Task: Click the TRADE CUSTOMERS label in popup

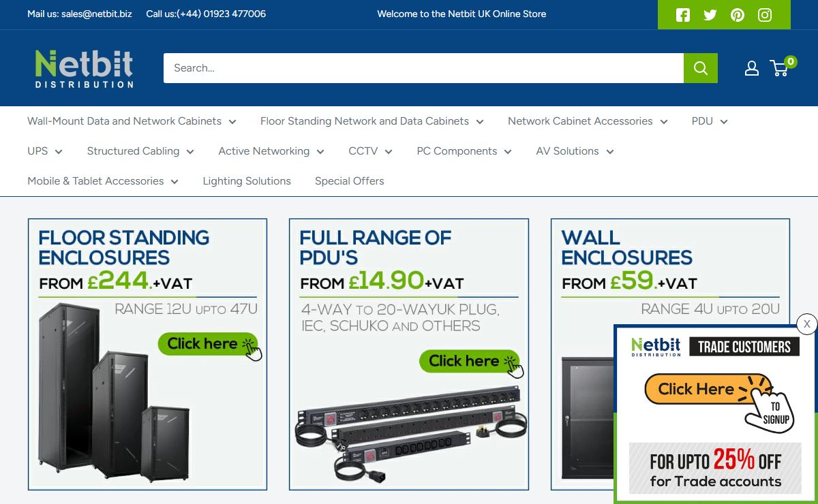Action: [744, 347]
